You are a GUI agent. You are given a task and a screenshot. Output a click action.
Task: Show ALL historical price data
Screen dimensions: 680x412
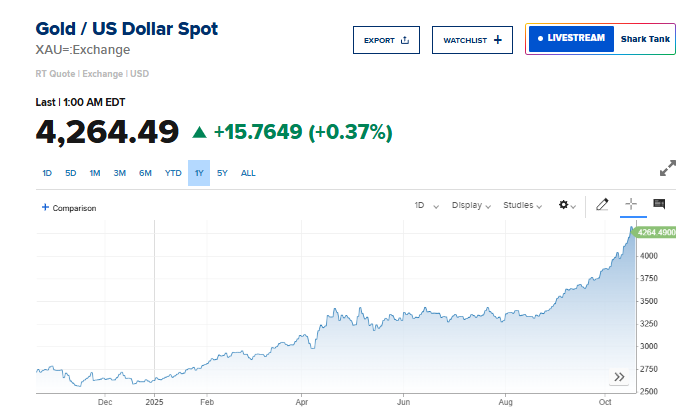248,173
